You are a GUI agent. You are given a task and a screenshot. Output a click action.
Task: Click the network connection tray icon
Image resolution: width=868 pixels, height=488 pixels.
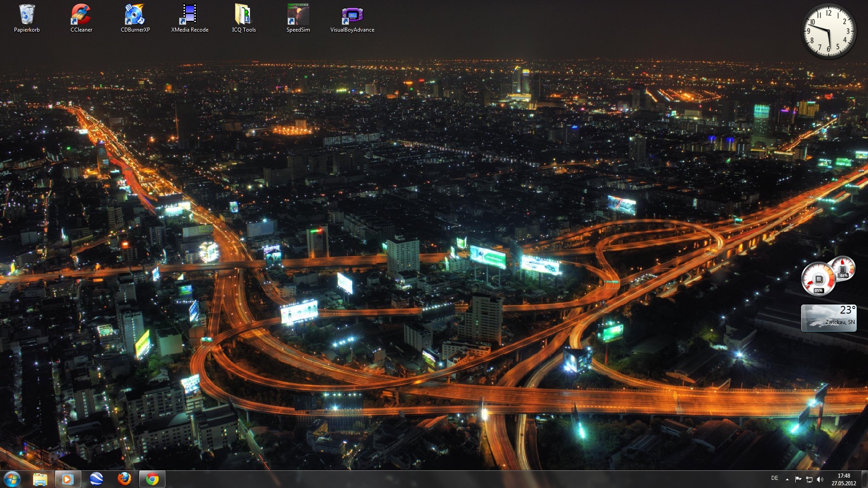point(809,479)
